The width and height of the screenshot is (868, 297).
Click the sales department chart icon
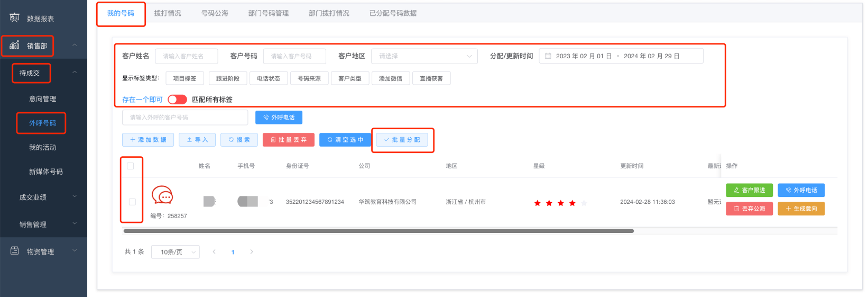(x=14, y=46)
